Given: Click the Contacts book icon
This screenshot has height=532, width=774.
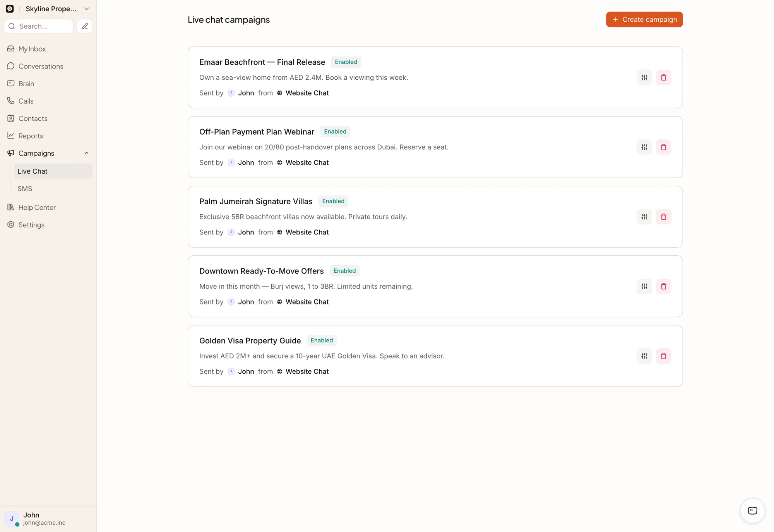Looking at the screenshot, I should coord(11,118).
